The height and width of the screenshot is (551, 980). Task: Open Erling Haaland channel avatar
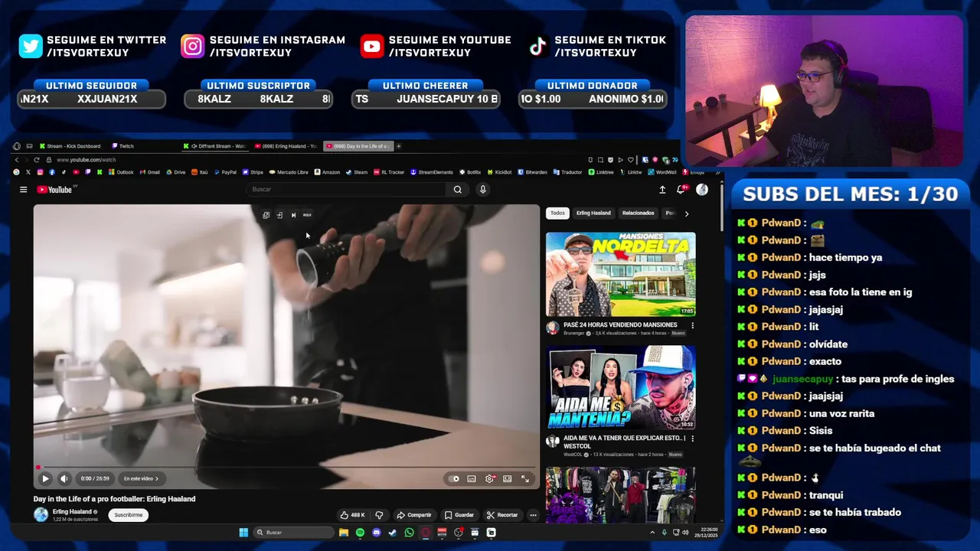point(41,515)
